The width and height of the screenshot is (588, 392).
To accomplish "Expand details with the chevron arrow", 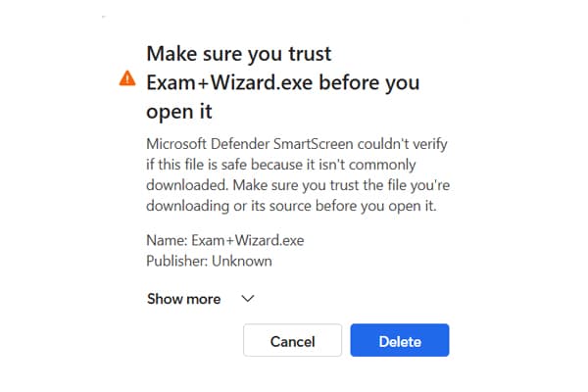I will (248, 299).
